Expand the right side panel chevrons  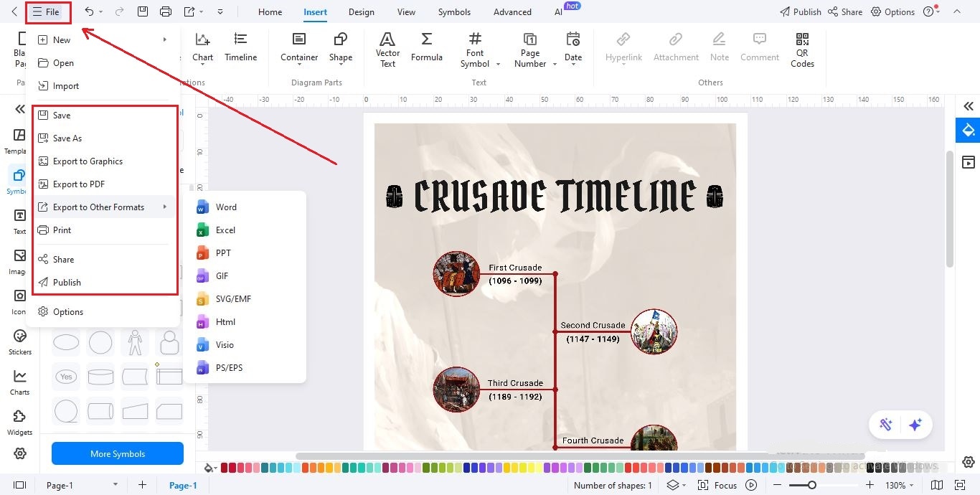point(969,105)
